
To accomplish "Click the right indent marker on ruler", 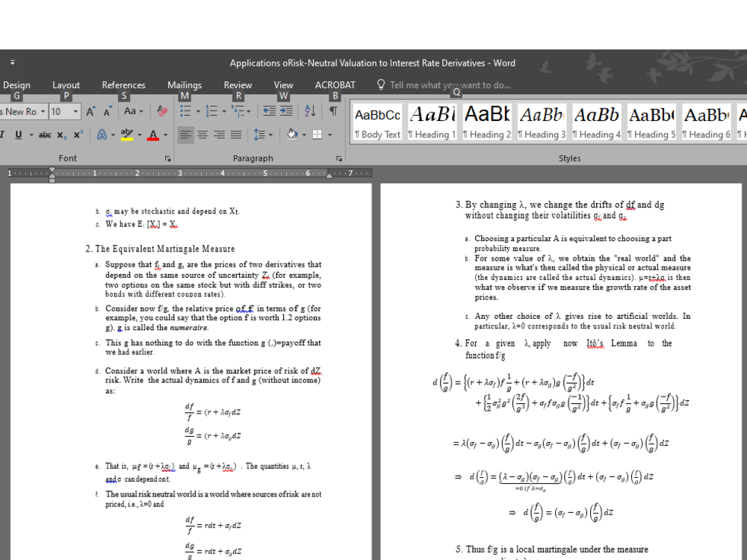I will tap(329, 175).
